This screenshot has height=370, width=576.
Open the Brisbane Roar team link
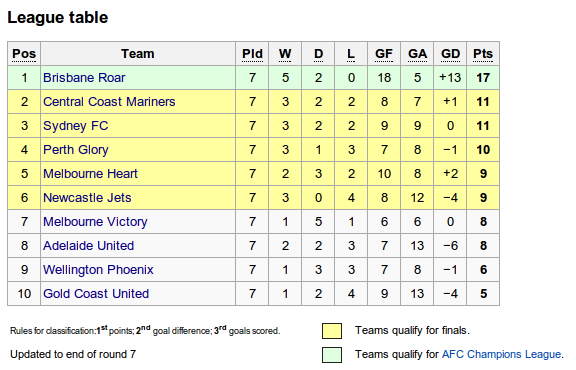(x=84, y=78)
